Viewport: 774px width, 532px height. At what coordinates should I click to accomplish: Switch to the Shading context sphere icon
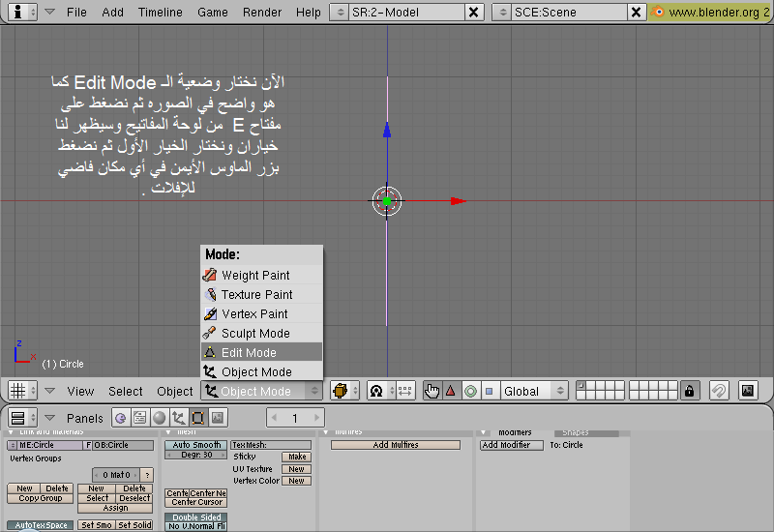(159, 418)
